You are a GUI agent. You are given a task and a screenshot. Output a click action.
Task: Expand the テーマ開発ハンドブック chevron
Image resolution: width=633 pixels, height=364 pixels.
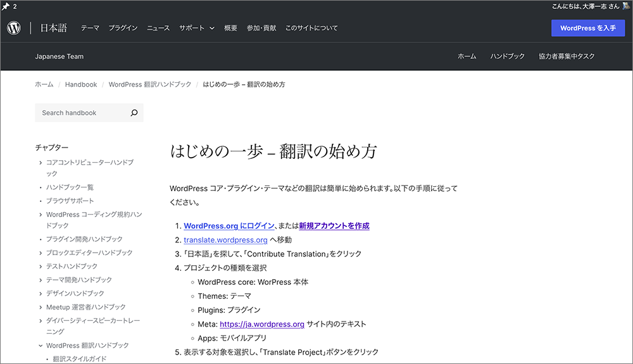click(x=41, y=280)
